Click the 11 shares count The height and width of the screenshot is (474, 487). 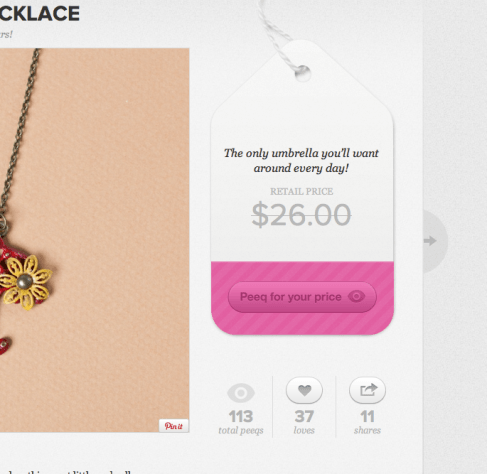point(367,416)
